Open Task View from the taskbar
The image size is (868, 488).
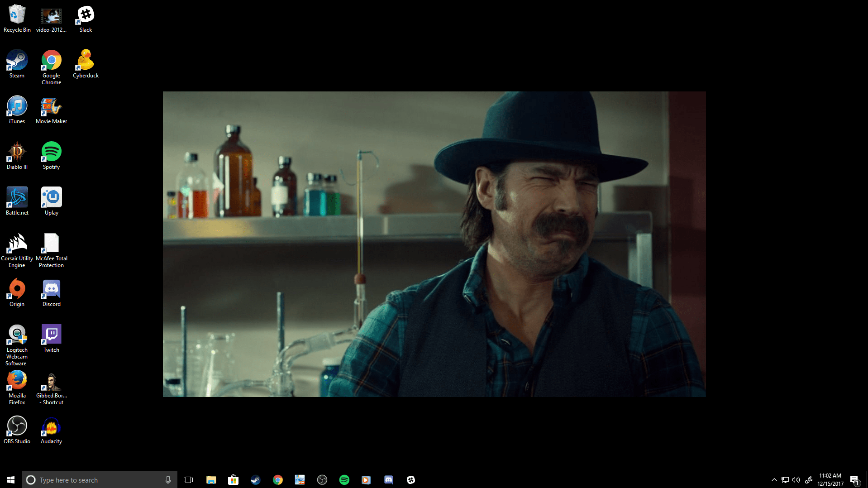point(188,480)
